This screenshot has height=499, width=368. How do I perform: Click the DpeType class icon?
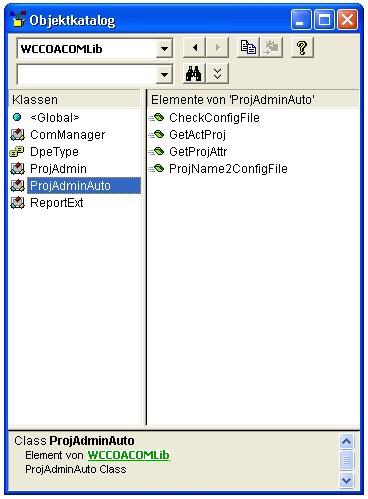[x=17, y=152]
